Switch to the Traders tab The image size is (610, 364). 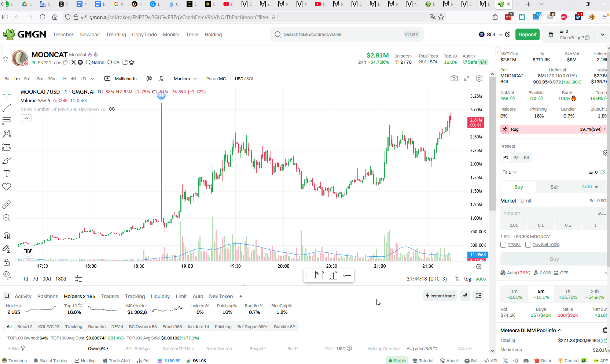click(110, 296)
